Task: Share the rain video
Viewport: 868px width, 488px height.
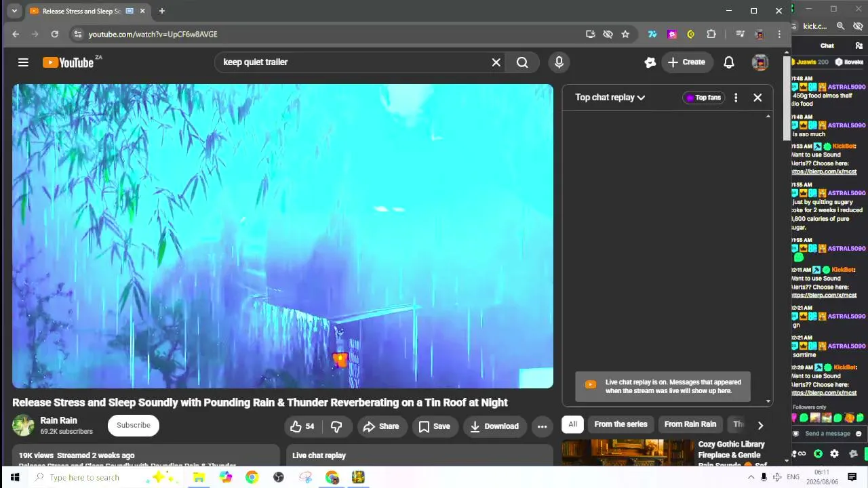Action: [381, 426]
